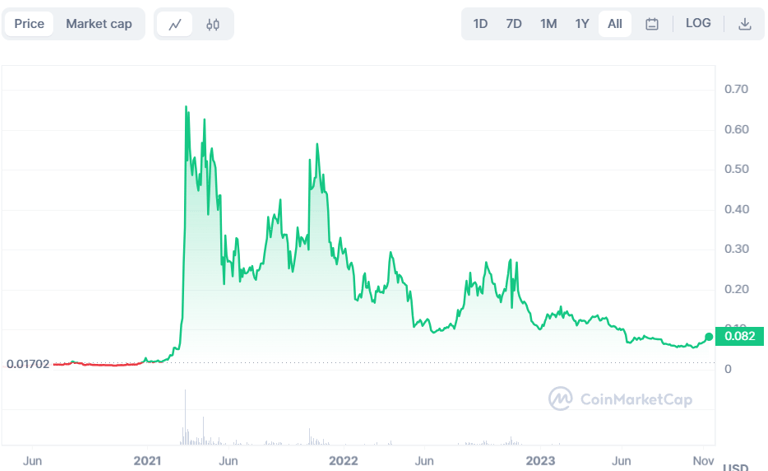Choose the 1Y time range
The height and width of the screenshot is (471, 768).
pos(582,24)
